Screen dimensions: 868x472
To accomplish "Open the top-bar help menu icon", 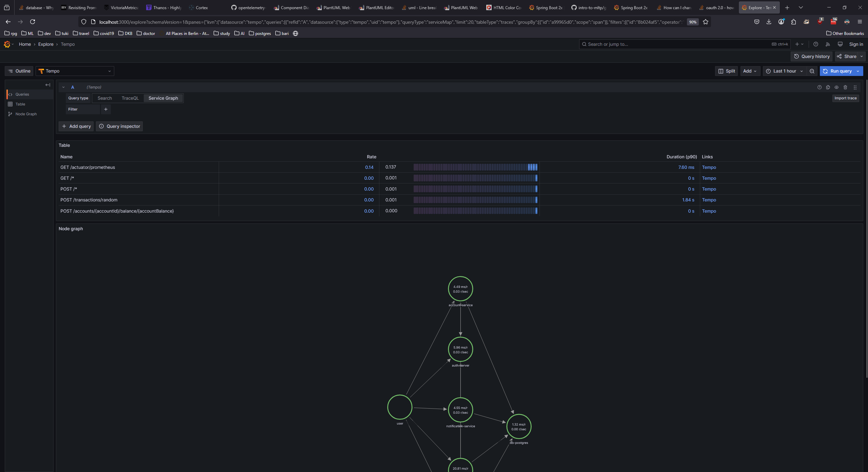I will point(816,44).
